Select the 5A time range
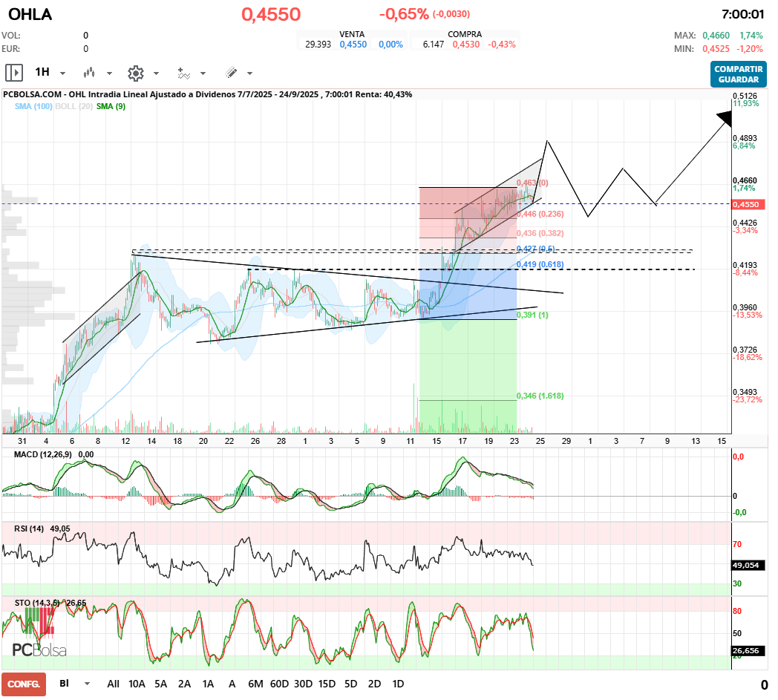This screenshot has width=778, height=700. [161, 684]
